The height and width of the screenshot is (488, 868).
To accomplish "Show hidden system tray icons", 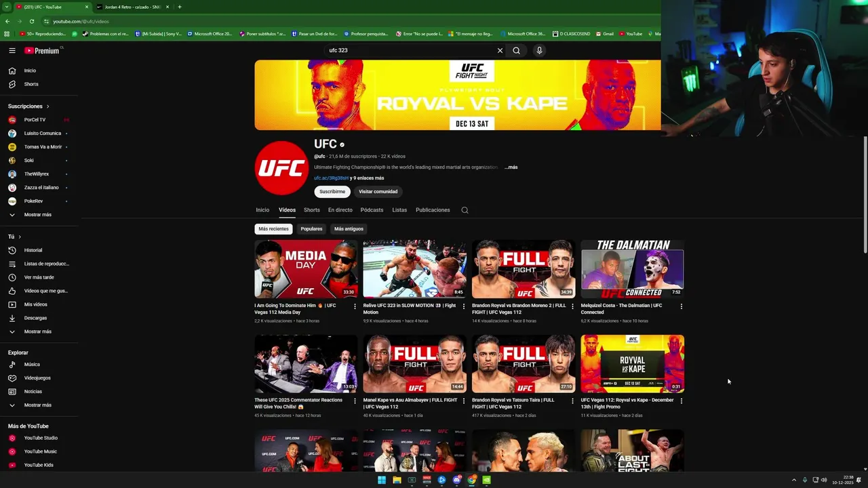I will (794, 480).
